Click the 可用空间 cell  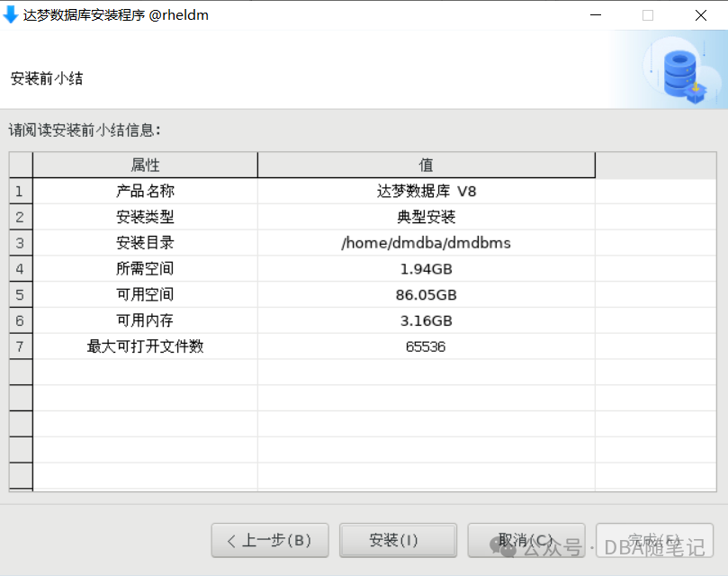pos(145,295)
